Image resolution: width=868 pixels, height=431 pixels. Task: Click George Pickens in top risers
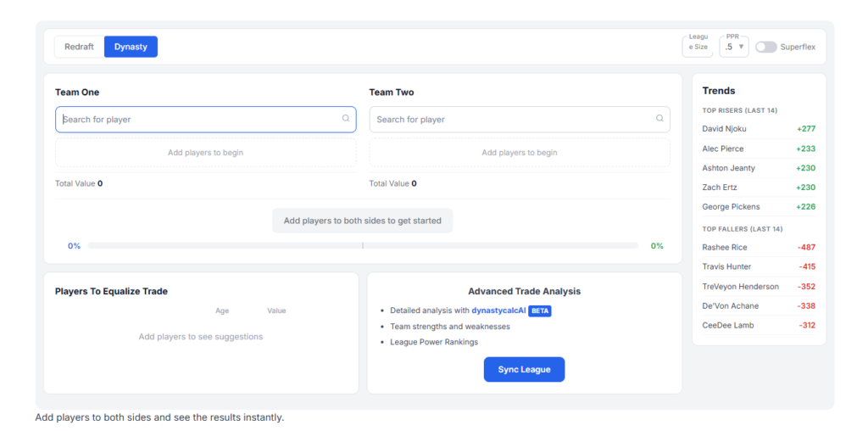coord(731,207)
